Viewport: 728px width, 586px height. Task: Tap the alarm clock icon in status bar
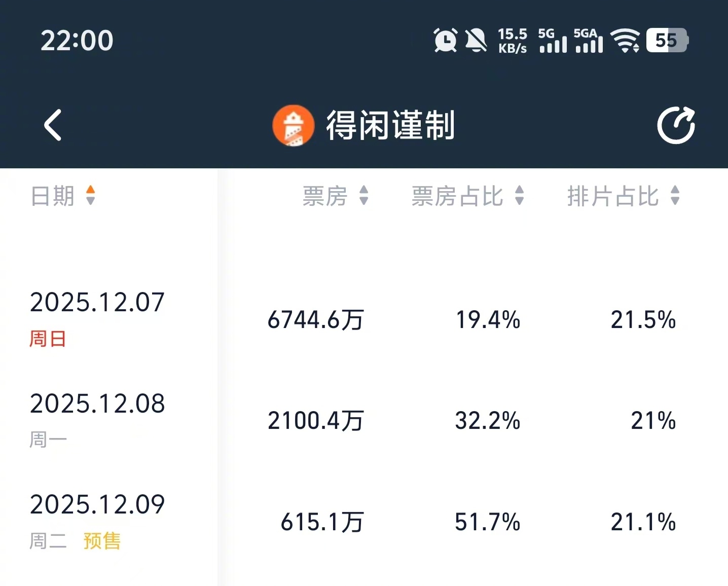[x=445, y=41]
